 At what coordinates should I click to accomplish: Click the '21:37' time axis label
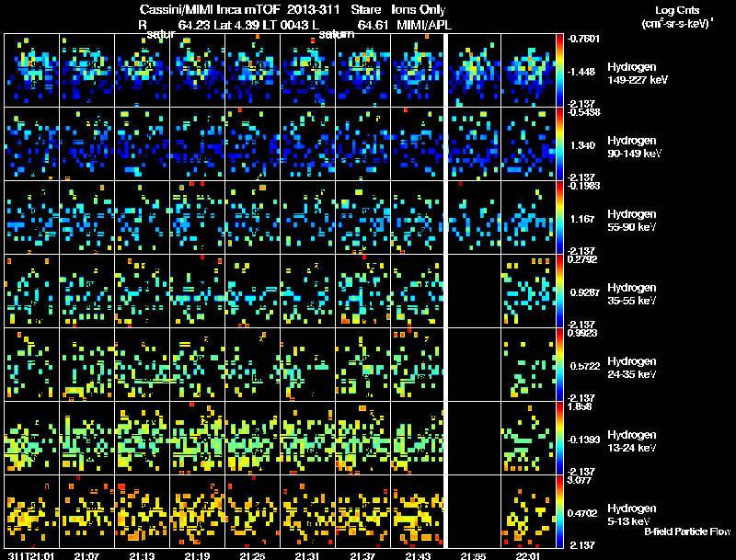(x=362, y=555)
